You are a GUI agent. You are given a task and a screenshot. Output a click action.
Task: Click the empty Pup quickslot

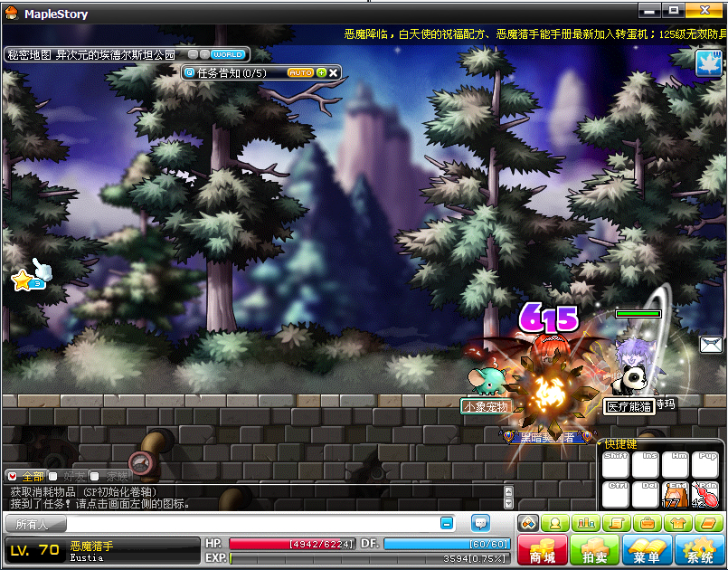coord(704,465)
